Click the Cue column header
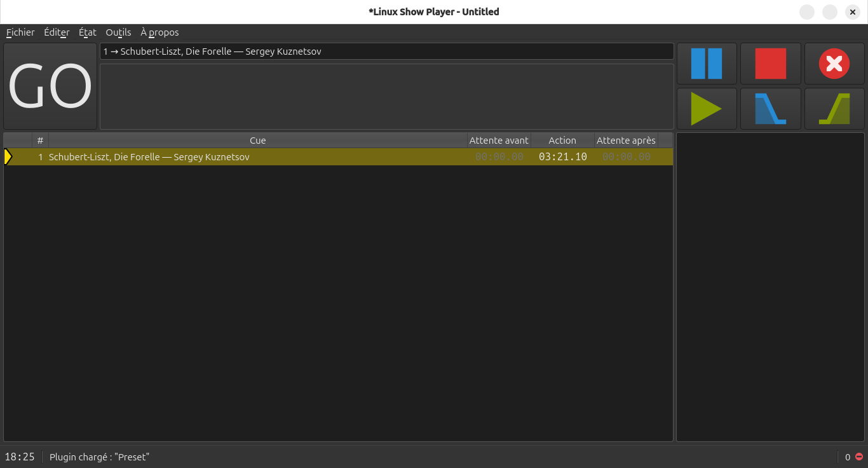Viewport: 868px width, 468px height. [x=257, y=141]
